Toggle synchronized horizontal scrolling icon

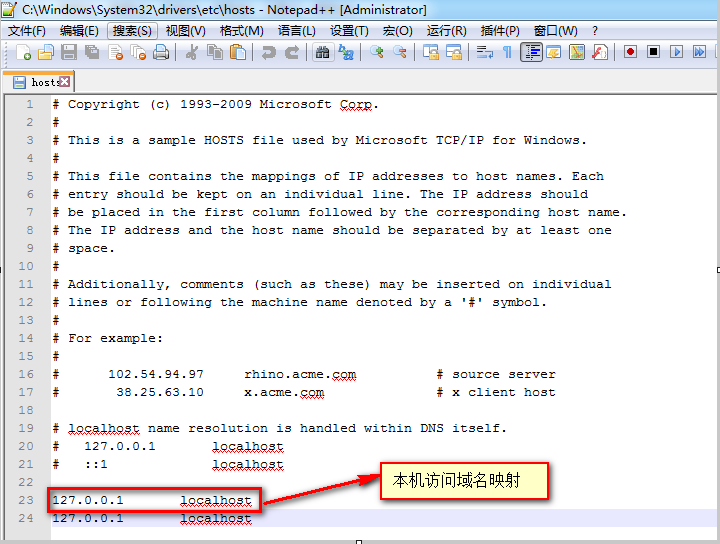(454, 52)
